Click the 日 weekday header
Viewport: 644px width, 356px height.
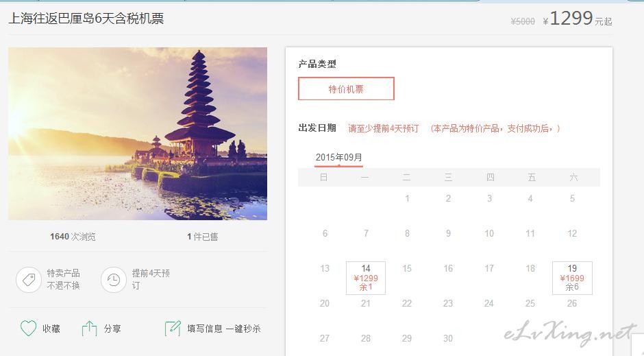click(323, 177)
